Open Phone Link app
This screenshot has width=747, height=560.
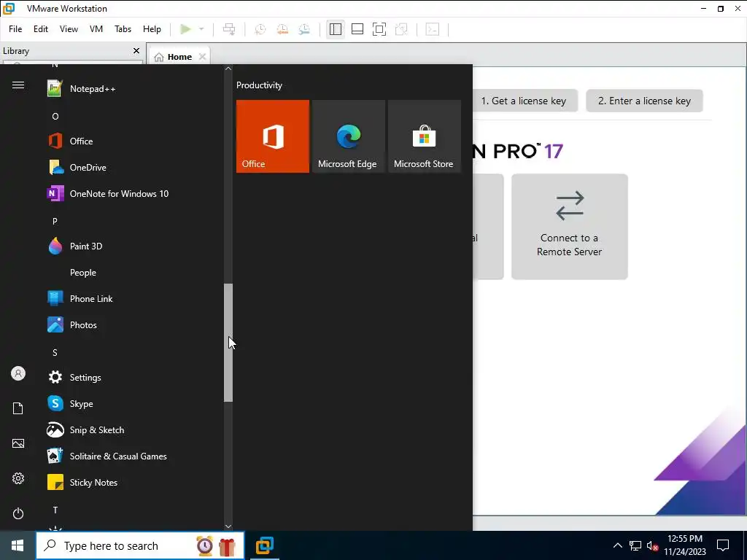(x=133, y=298)
